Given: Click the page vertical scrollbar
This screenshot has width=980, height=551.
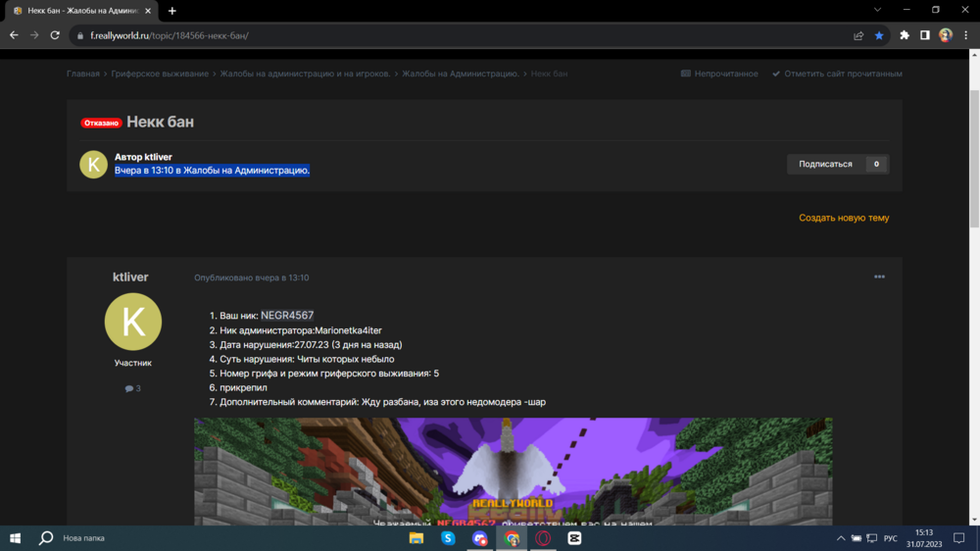Looking at the screenshot, I should pos(974,160).
